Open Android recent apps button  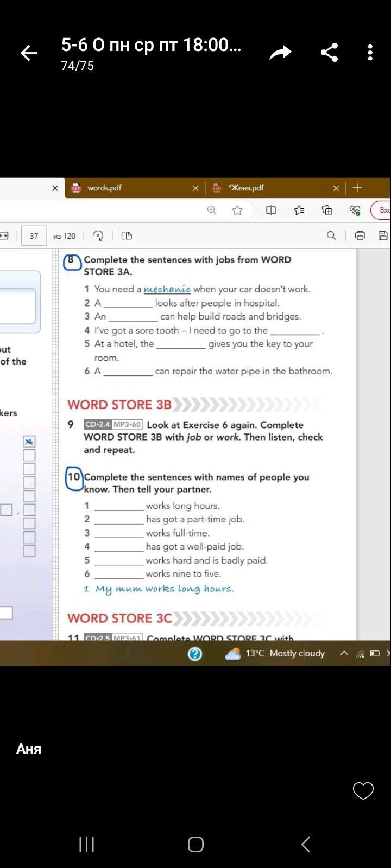pos(87,844)
